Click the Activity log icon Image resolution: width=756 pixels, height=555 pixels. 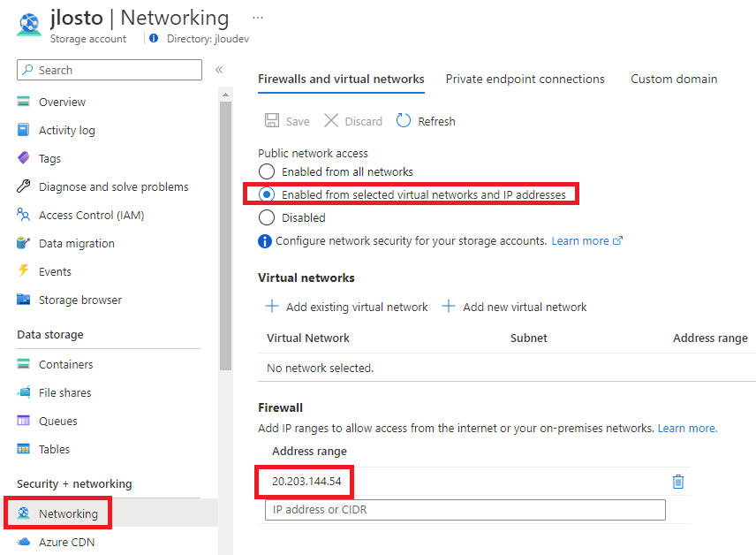23,130
